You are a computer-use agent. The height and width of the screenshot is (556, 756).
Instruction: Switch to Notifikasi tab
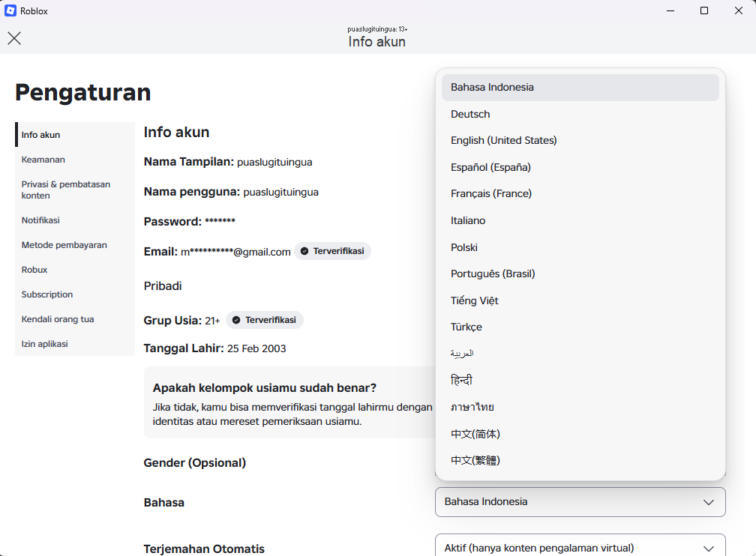click(75, 220)
